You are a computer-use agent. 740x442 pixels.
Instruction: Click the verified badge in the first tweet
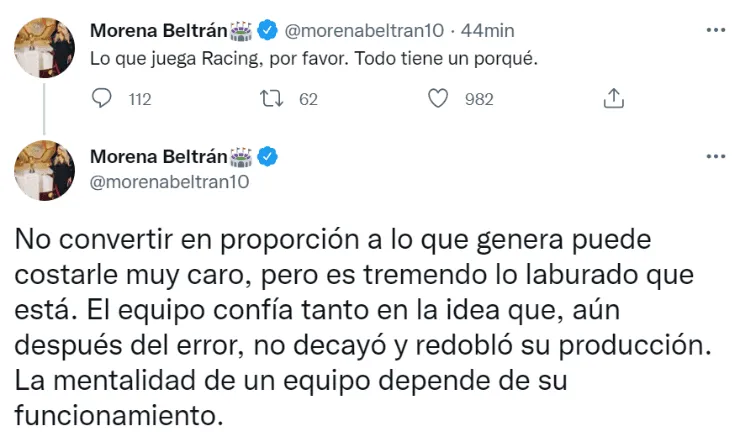(x=268, y=30)
